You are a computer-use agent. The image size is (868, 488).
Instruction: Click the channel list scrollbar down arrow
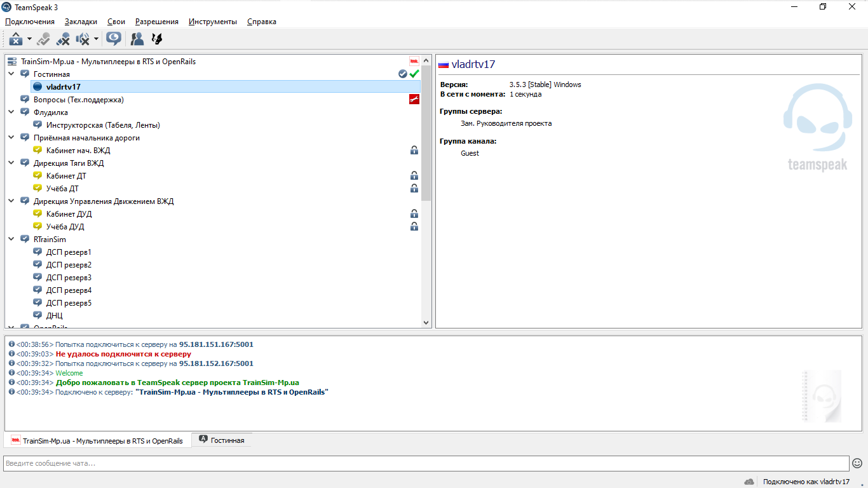(x=426, y=323)
